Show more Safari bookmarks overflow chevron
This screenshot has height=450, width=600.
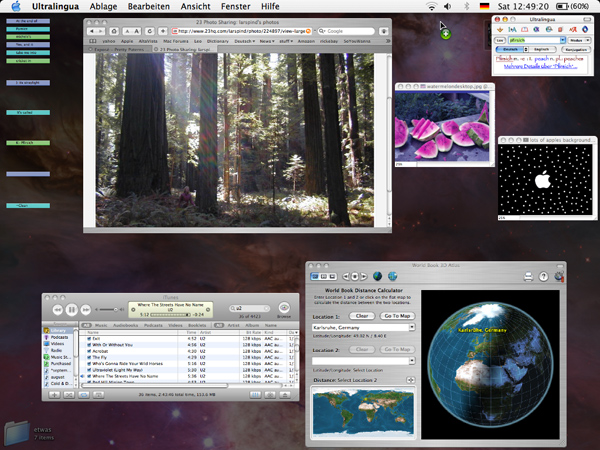click(388, 41)
